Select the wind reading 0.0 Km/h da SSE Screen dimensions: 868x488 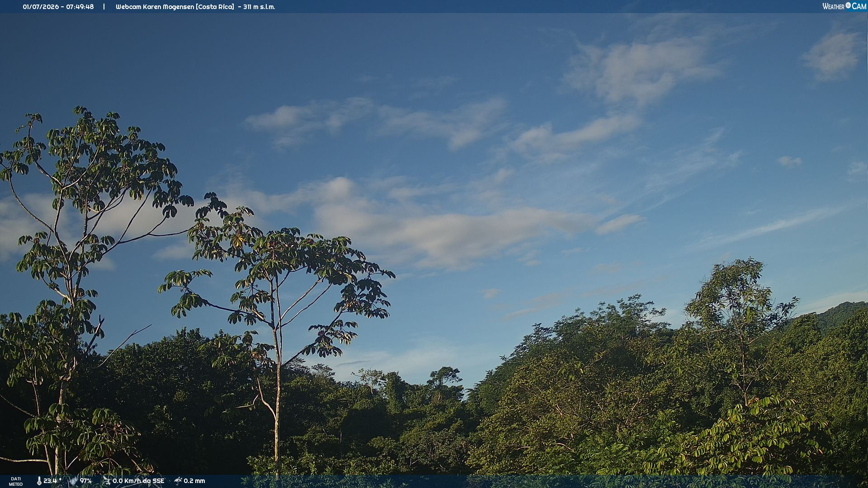[138, 481]
